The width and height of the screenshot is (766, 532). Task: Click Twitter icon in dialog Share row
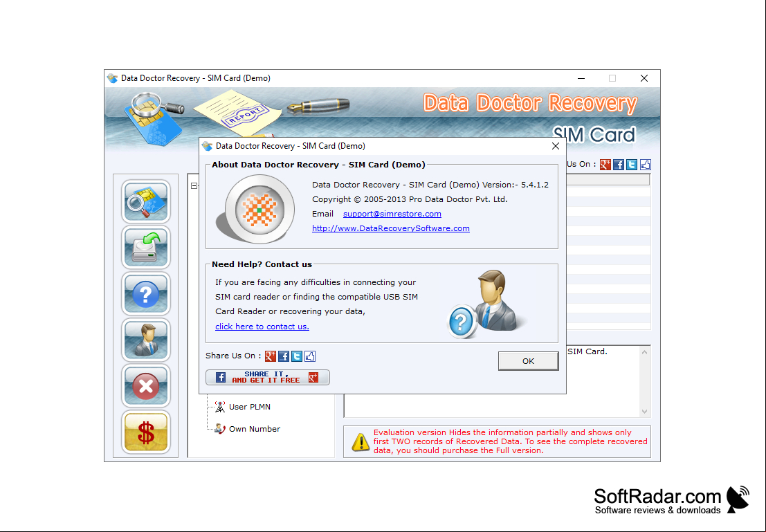click(297, 356)
